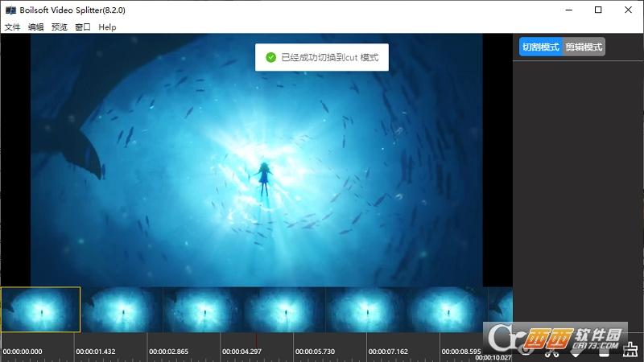Click the 00:00:01.432 timeline label

(x=96, y=352)
